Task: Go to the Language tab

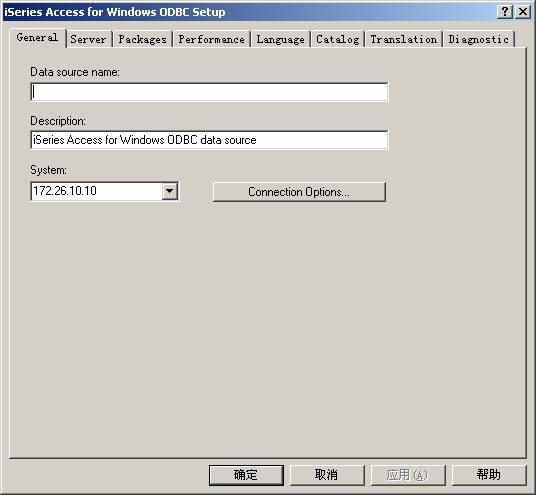Action: point(280,39)
